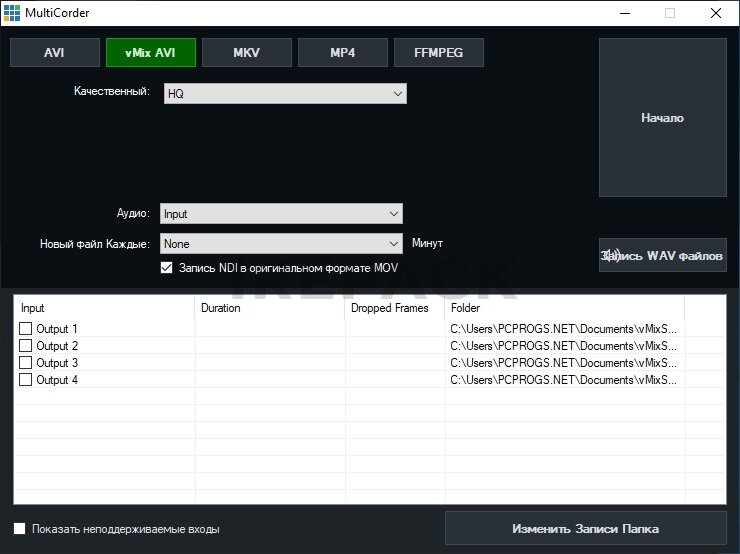Select the Output 1 folder path cell
740x554 pixels.
[563, 329]
